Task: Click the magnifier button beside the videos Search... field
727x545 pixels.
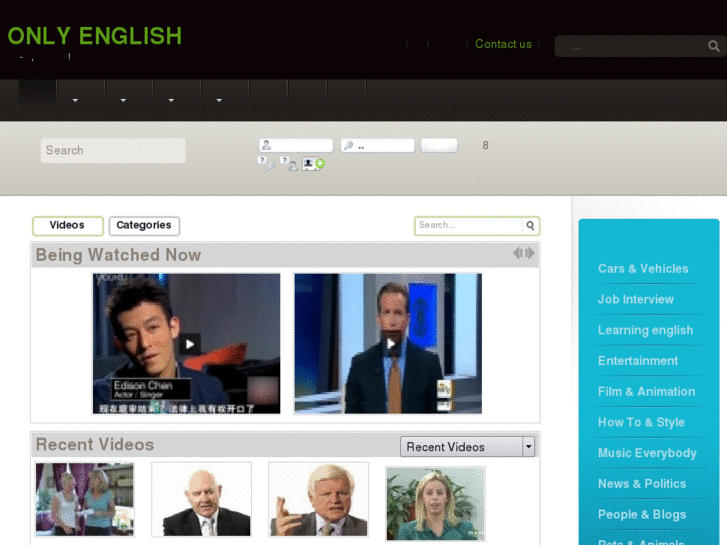Action: [x=530, y=225]
